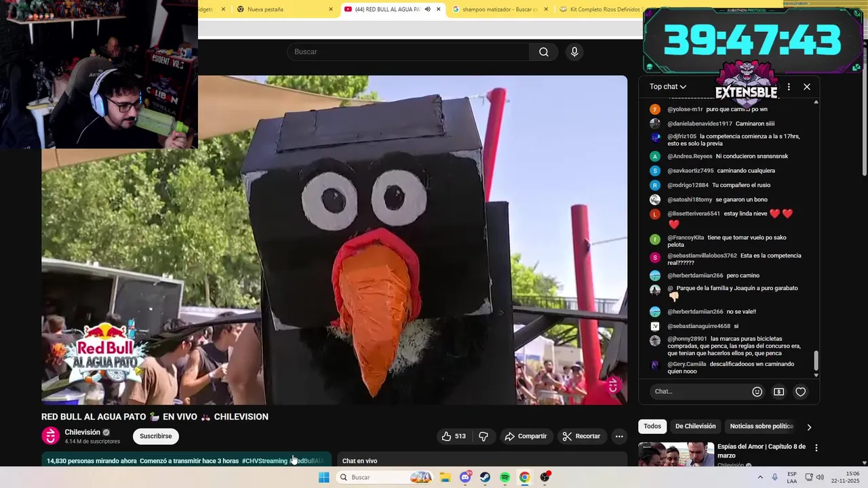Screen dimensions: 868x488
Task: Click Chat en vivo header text
Action: [359, 461]
